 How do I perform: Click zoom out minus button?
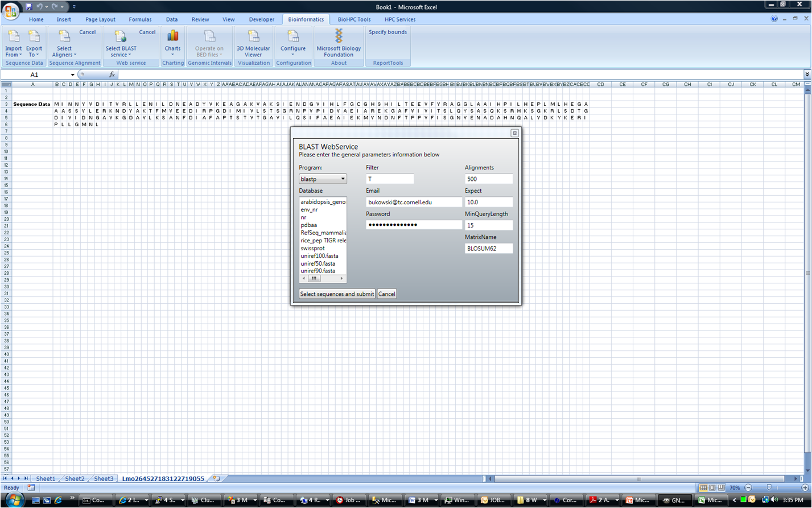(748, 488)
